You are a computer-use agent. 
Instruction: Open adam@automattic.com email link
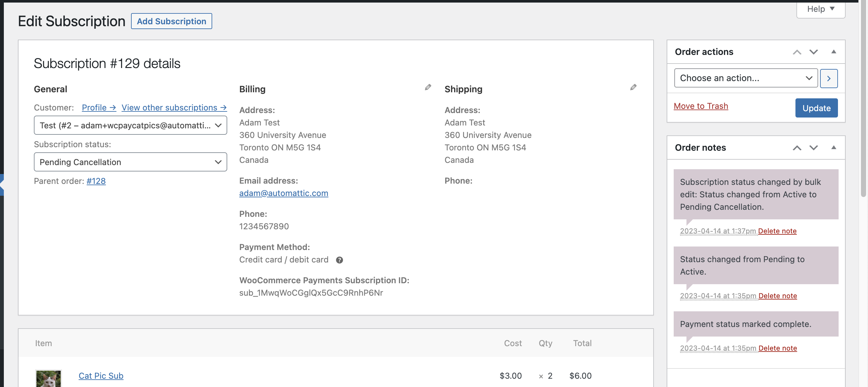pos(283,193)
